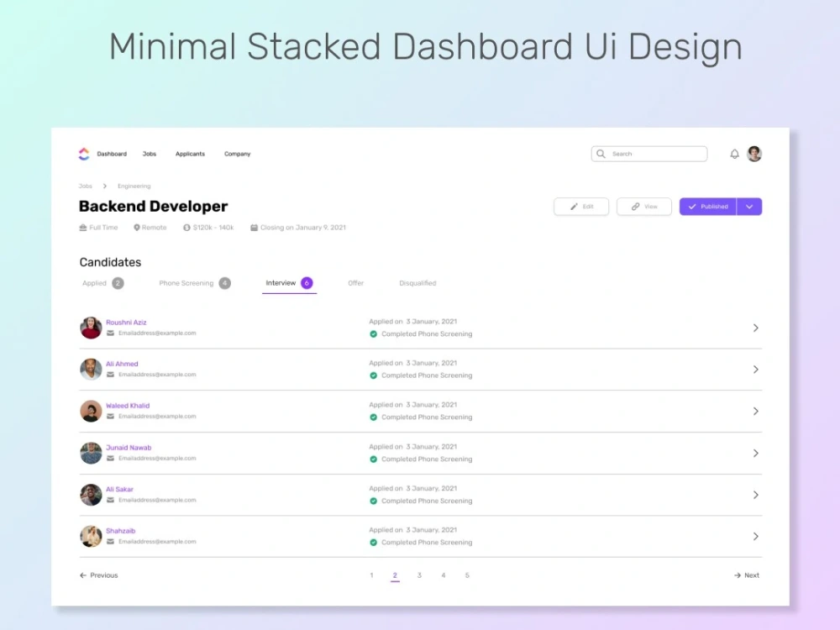Go to page 1

pyautogui.click(x=371, y=575)
